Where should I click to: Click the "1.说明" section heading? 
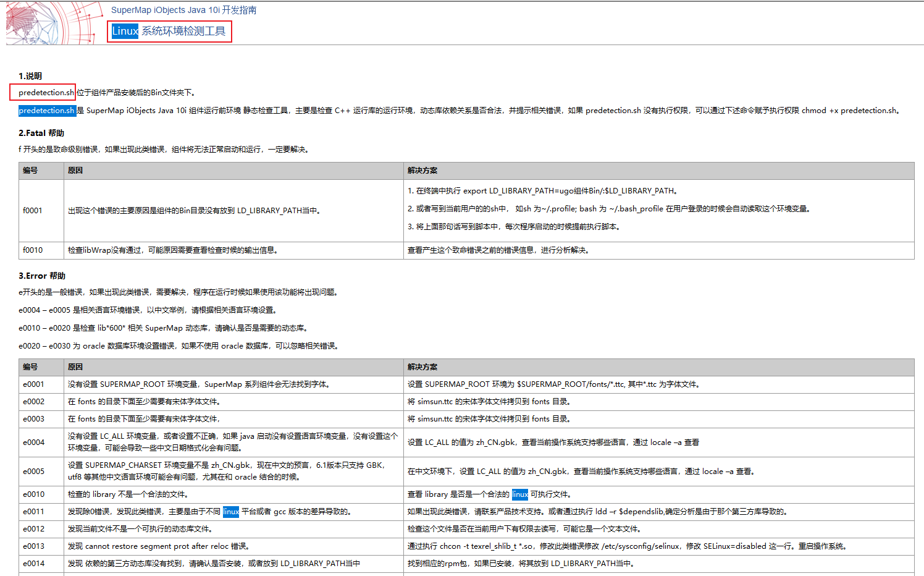(x=30, y=76)
